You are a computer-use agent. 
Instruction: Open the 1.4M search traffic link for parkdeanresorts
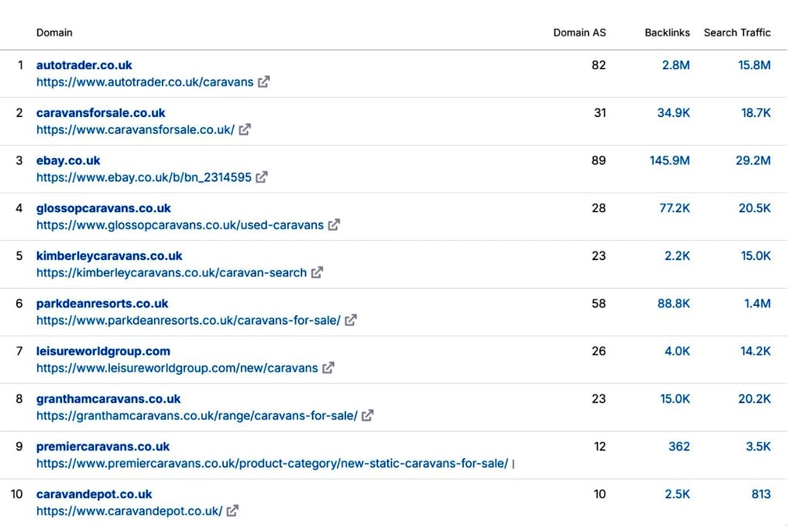(757, 304)
